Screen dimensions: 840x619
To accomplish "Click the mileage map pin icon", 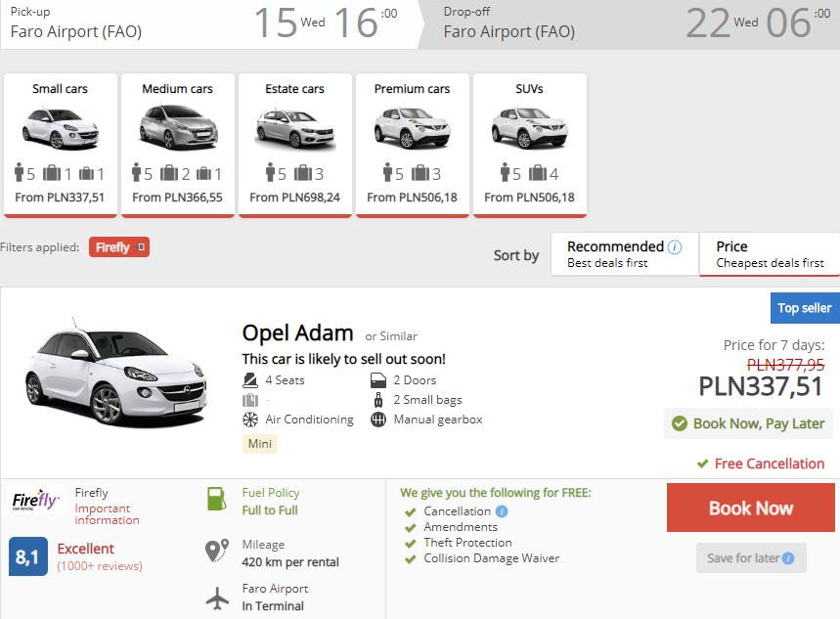I will 217,551.
